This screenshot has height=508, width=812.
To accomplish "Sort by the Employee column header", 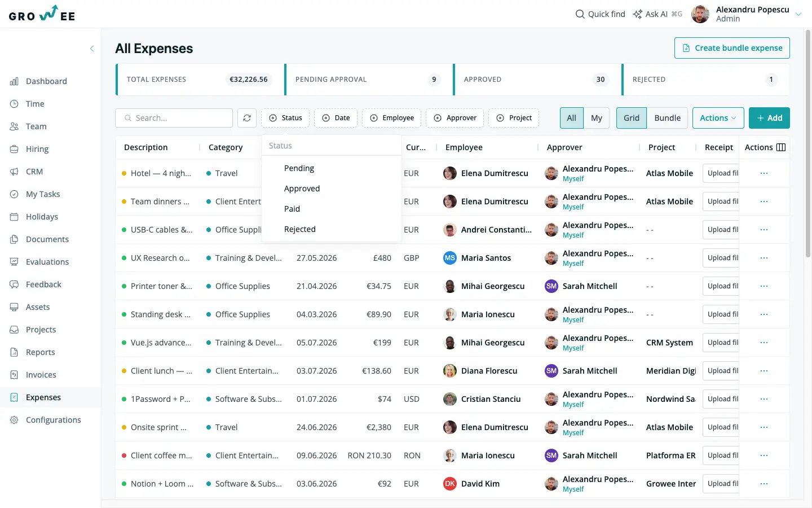I will pos(464,147).
